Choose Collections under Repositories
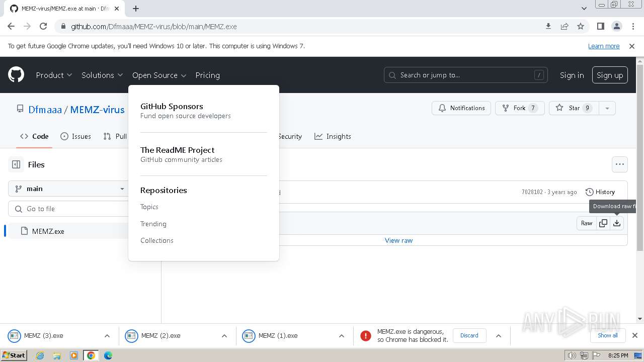 pos(157,240)
